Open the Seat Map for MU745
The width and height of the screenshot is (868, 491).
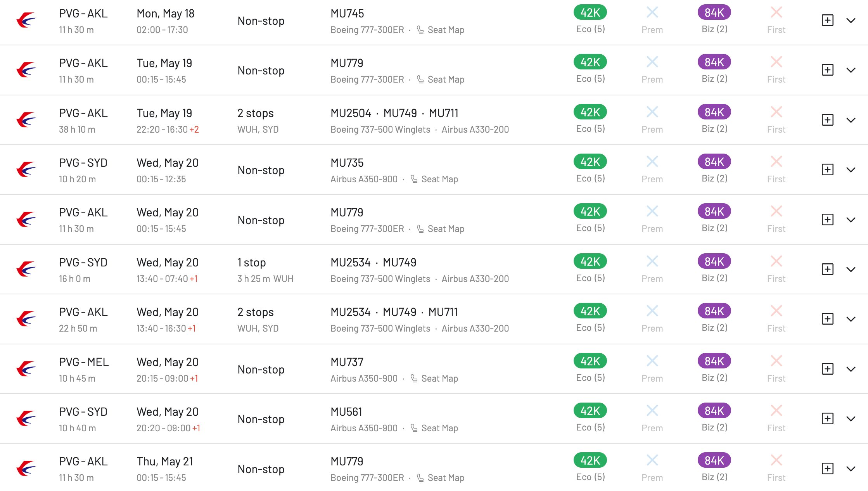click(x=445, y=29)
